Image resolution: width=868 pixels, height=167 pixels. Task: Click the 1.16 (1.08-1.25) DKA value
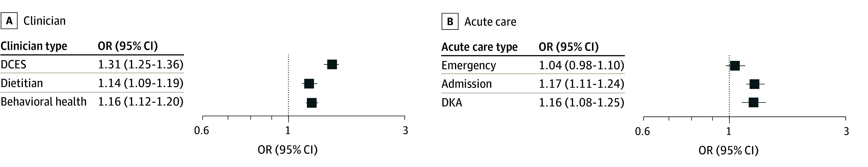click(582, 102)
